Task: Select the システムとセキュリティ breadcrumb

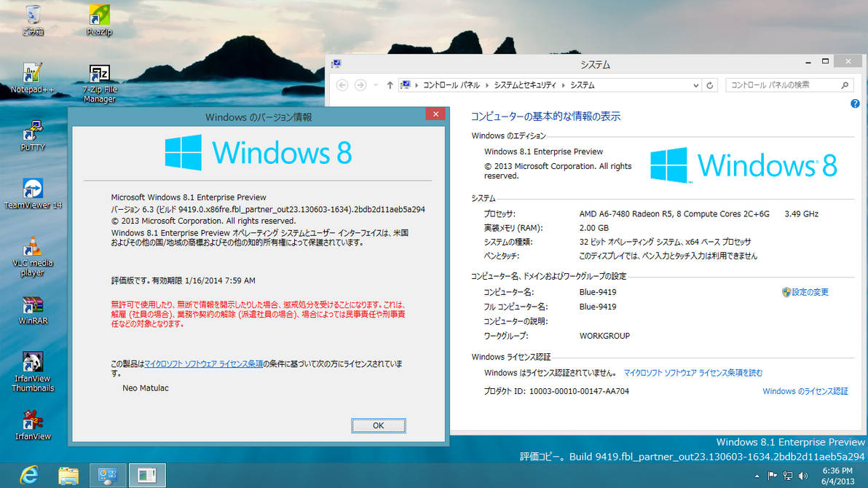Action: (525, 84)
